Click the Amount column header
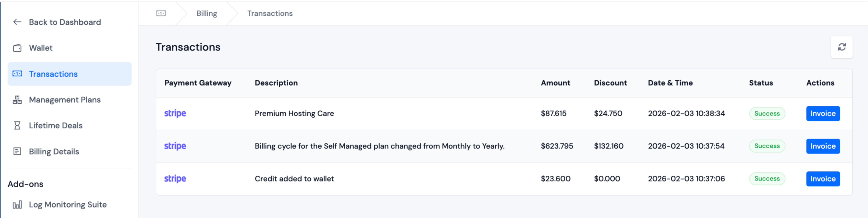 click(556, 83)
